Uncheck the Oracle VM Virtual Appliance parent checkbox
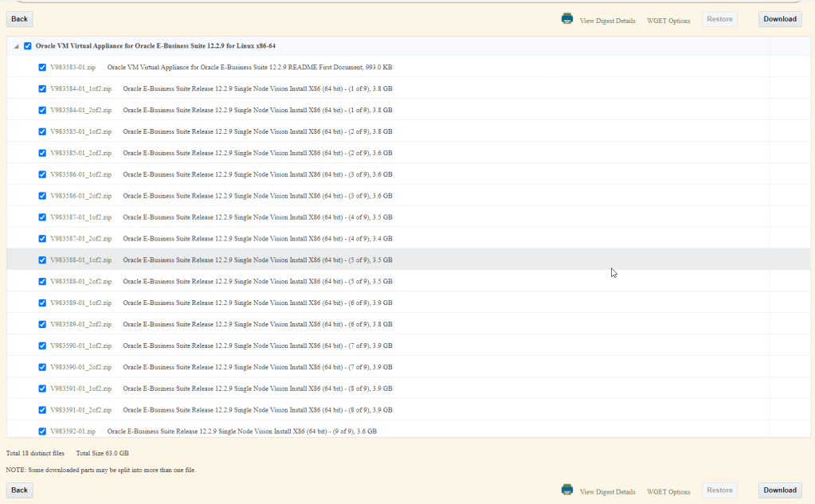Image resolution: width=815 pixels, height=504 pixels. click(28, 46)
